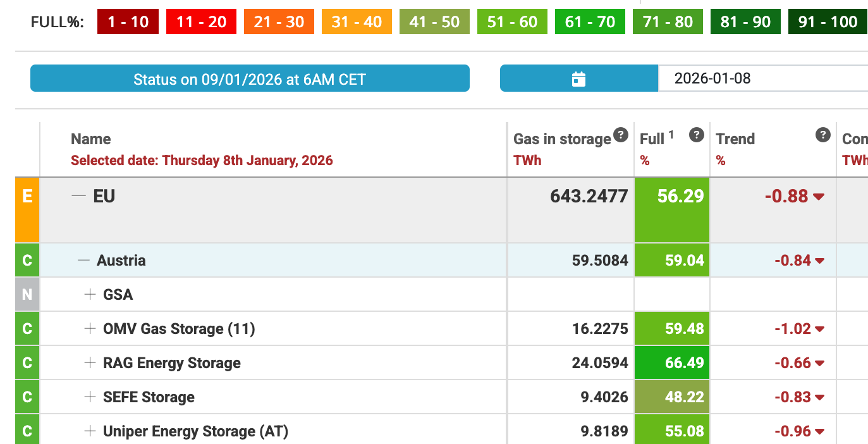Collapse the Austria row
Screen dimensions: 868x444
coord(83,260)
